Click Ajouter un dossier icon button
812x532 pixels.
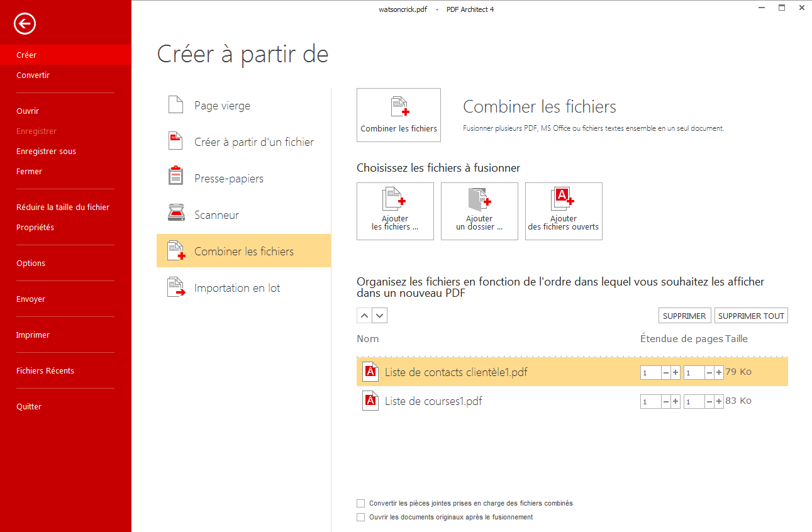click(479, 211)
